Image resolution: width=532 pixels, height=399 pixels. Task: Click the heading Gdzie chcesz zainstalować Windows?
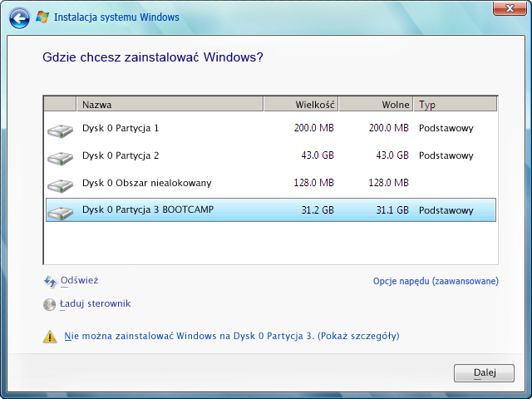153,57
